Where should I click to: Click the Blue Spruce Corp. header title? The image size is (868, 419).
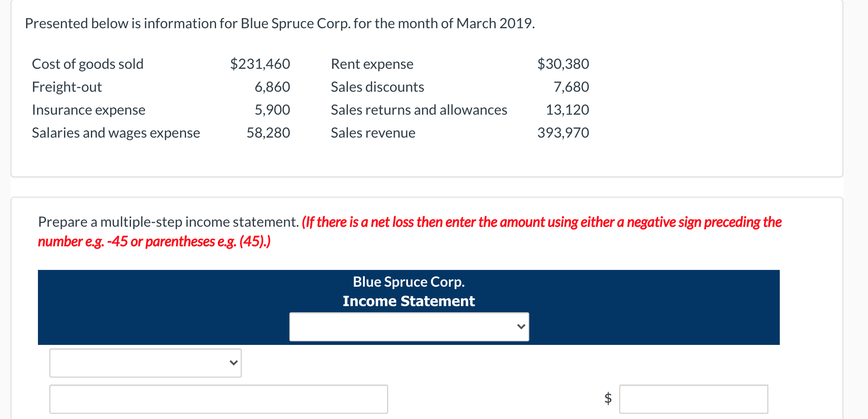(408, 281)
